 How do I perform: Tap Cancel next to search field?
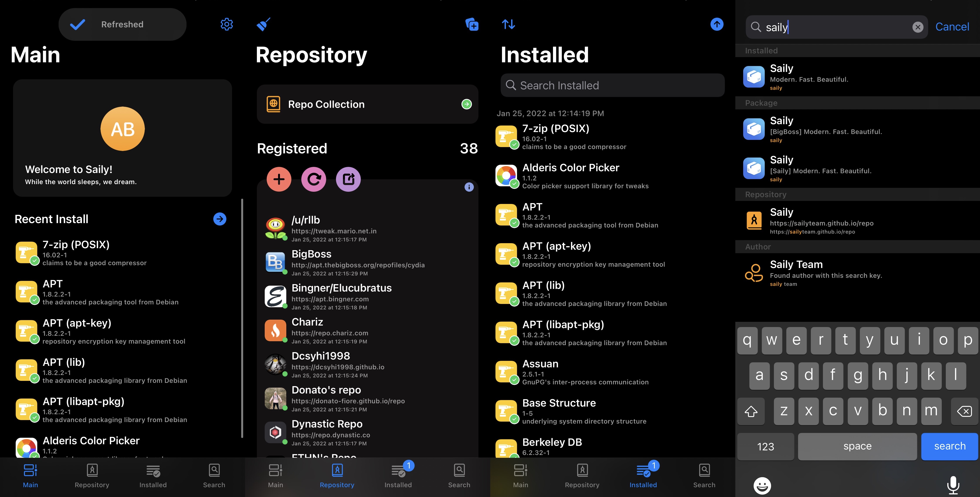(952, 27)
